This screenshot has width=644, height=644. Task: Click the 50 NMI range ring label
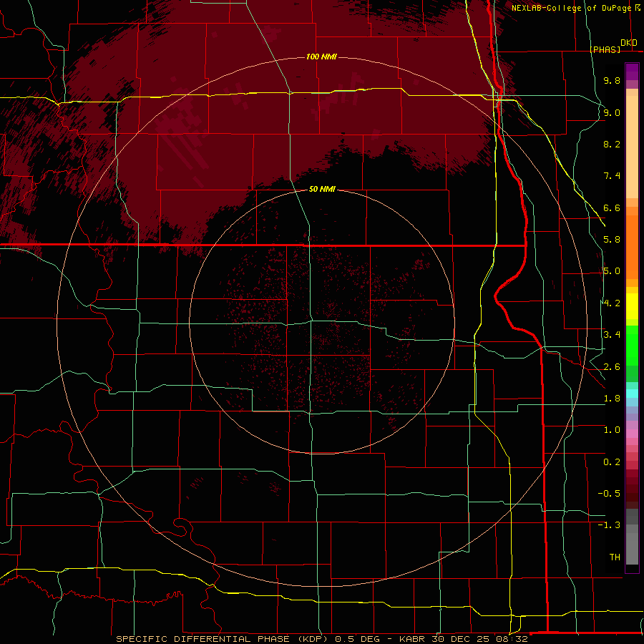(322, 189)
